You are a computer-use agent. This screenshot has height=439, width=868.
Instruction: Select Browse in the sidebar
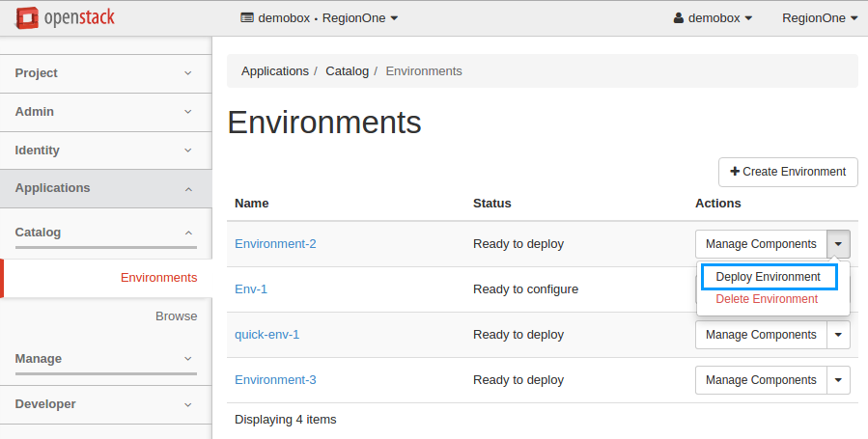(x=176, y=316)
